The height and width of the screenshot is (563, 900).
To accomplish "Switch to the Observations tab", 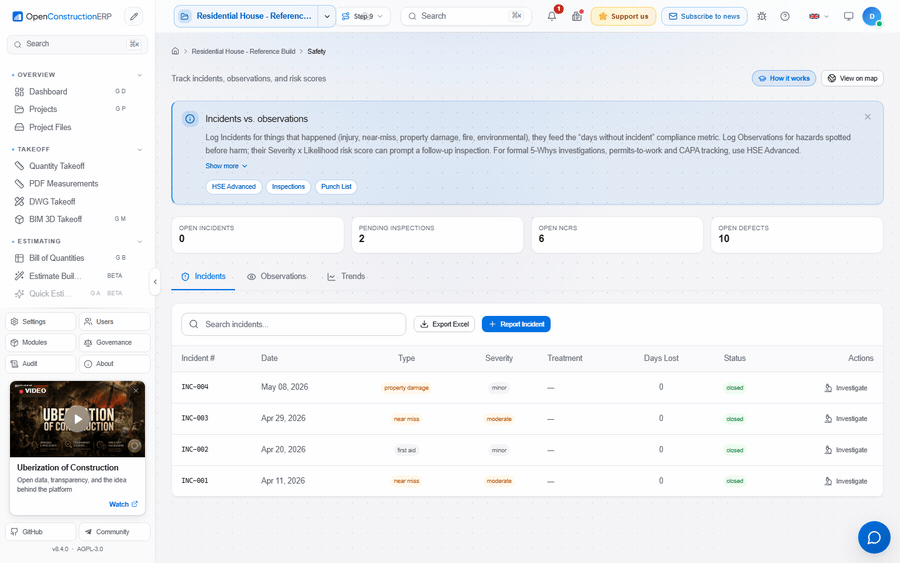I will [x=277, y=277].
